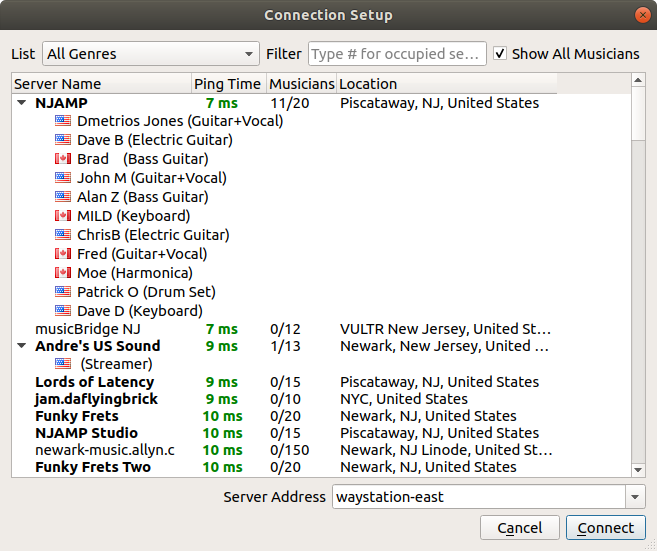This screenshot has width=657, height=551.
Task: Sort by the Musicians column header
Action: [x=302, y=84]
